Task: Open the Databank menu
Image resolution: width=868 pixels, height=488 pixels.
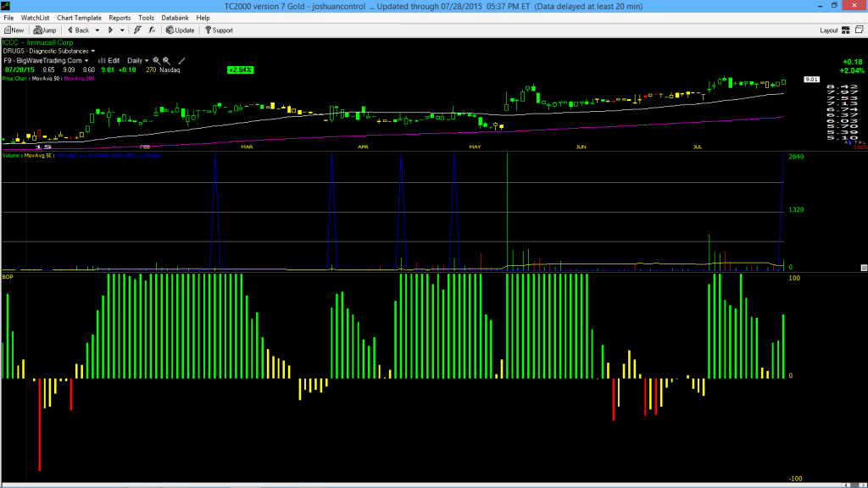Action: (175, 18)
